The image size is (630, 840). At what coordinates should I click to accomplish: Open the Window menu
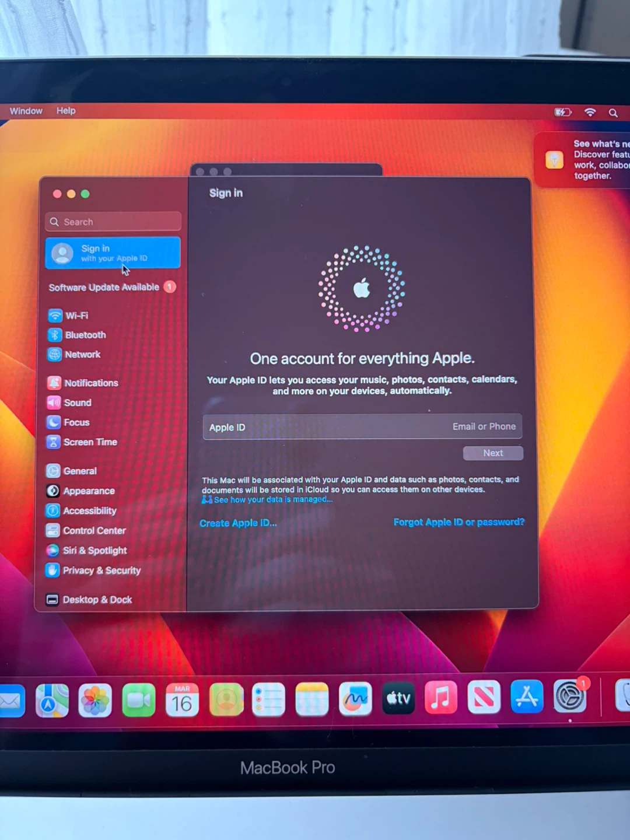click(26, 111)
